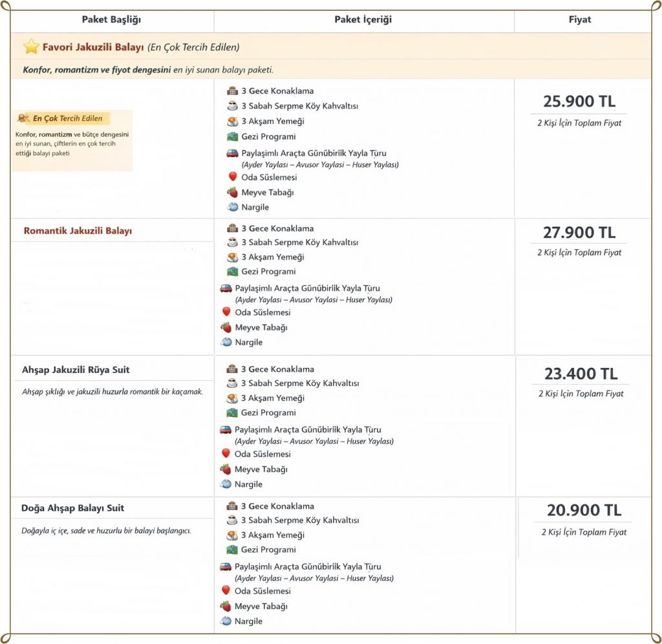Click the gold star icon beside Favori Jakuzili Balayı

click(31, 47)
